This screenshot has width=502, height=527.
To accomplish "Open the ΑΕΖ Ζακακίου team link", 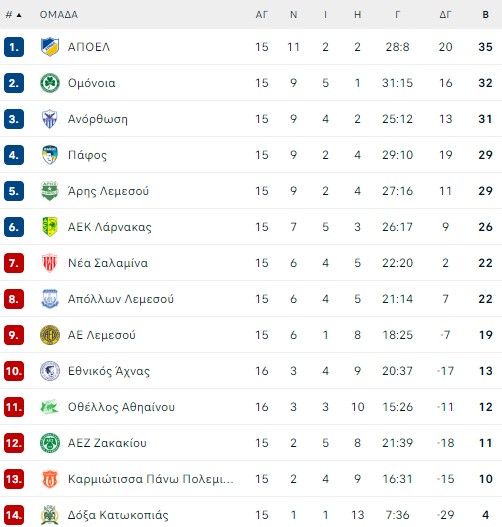I will coord(107,443).
